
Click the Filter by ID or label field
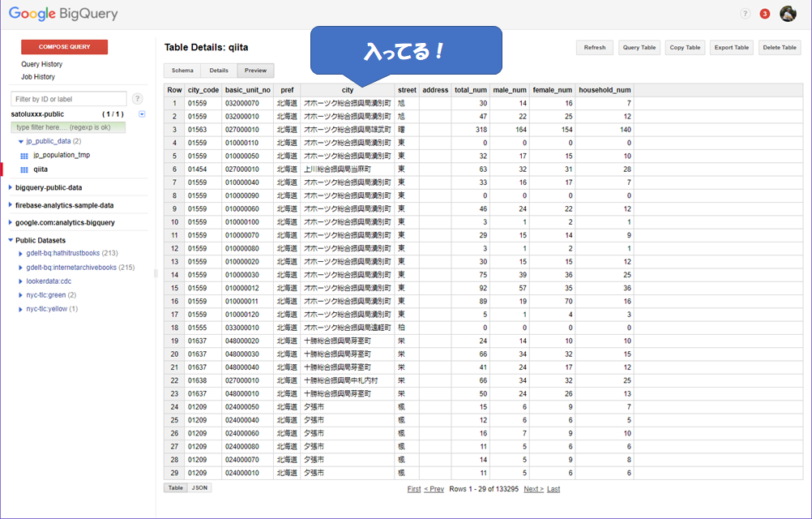68,99
